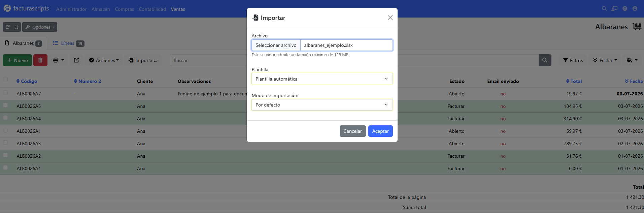The height and width of the screenshot is (213, 644).
Task: Bookmark this page with the bookmark icon
Action: tap(16, 27)
